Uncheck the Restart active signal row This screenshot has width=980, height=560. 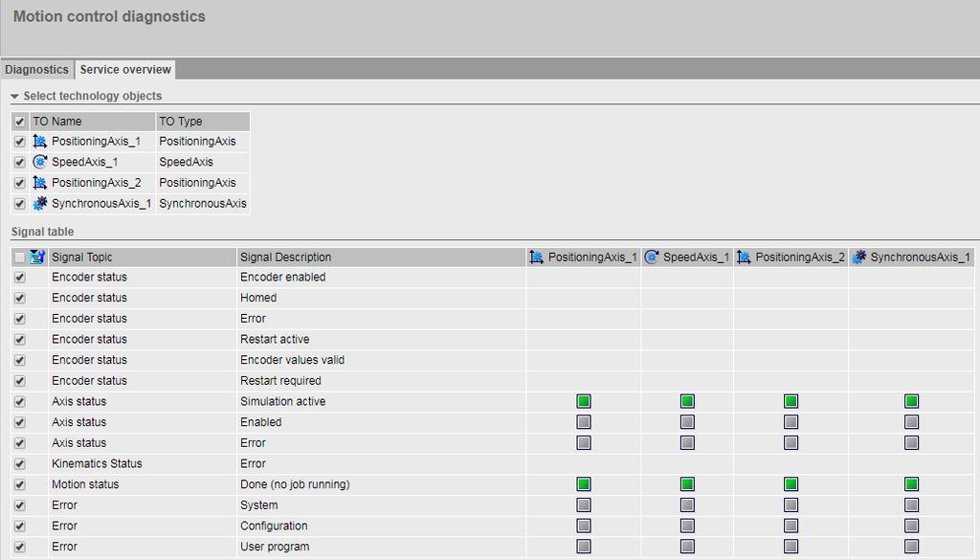pos(19,340)
